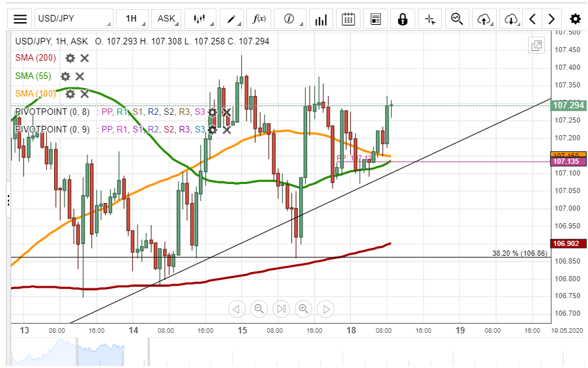The width and height of the screenshot is (588, 368).
Task: Remove the SMA (200) indicator
Action: (85, 58)
